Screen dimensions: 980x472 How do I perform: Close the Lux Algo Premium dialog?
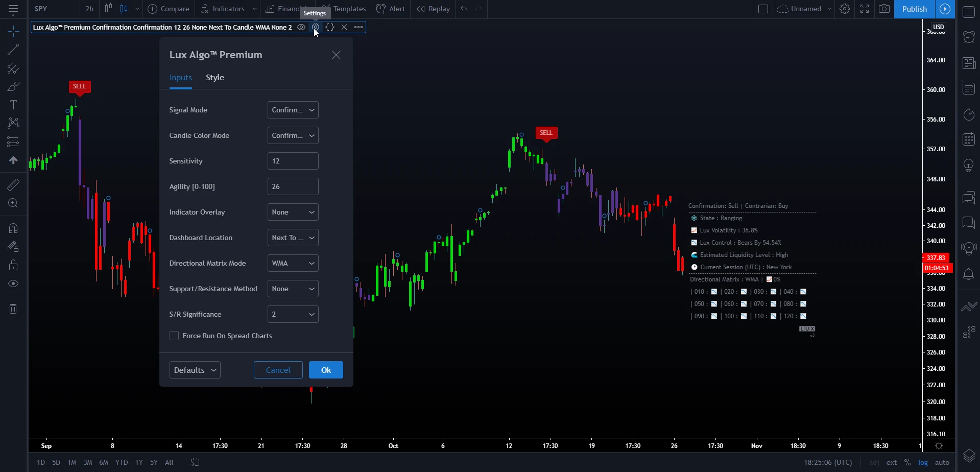coord(336,55)
